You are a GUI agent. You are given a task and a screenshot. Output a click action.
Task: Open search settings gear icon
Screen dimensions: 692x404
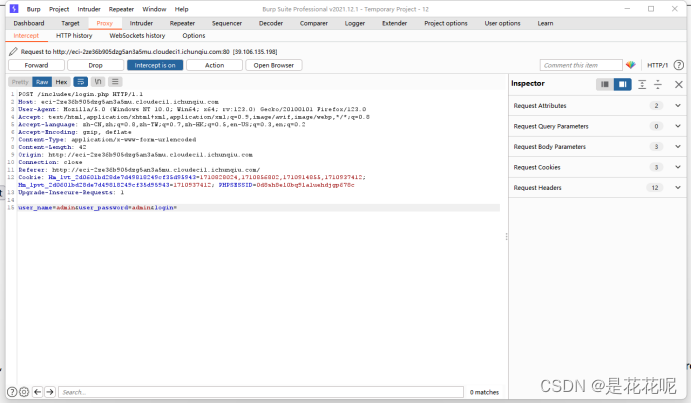tap(24, 392)
